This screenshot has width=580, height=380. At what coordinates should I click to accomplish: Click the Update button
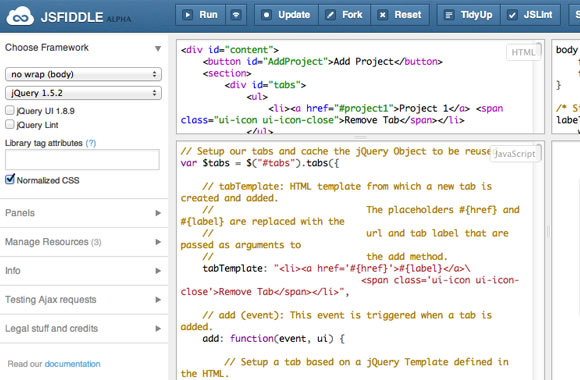[286, 15]
